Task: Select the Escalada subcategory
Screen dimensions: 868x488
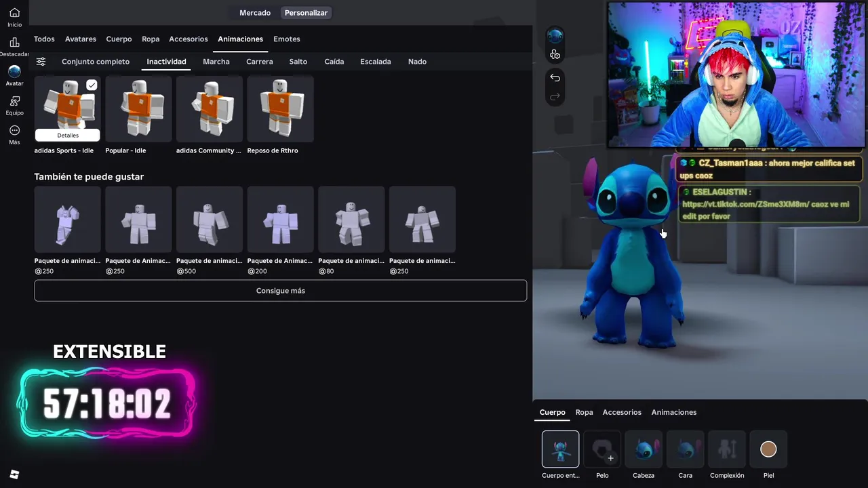Action: pyautogui.click(x=376, y=62)
